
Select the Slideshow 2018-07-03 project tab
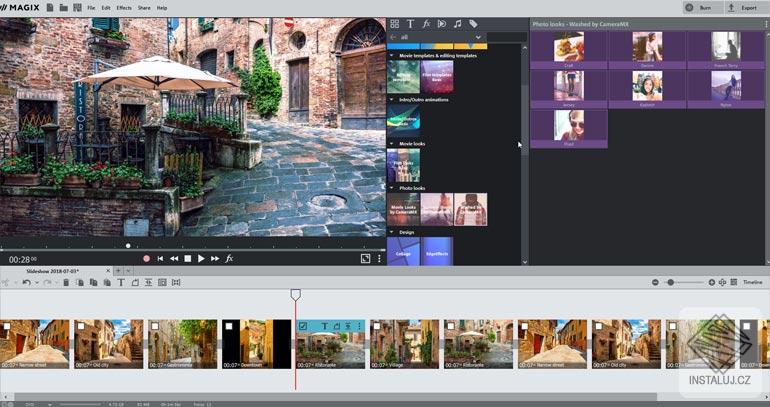tap(53, 271)
